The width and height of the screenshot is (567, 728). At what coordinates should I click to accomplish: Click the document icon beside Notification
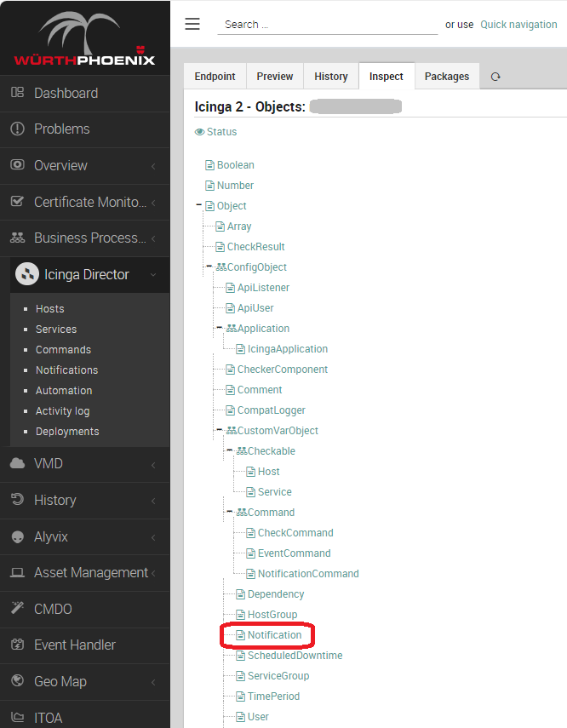click(241, 634)
